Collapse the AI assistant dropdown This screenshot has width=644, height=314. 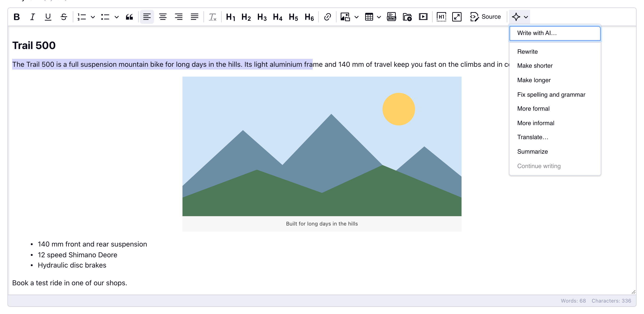pos(520,17)
